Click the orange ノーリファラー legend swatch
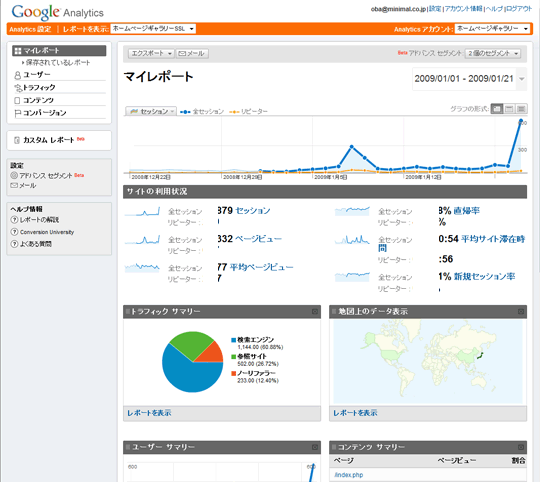 coord(233,374)
